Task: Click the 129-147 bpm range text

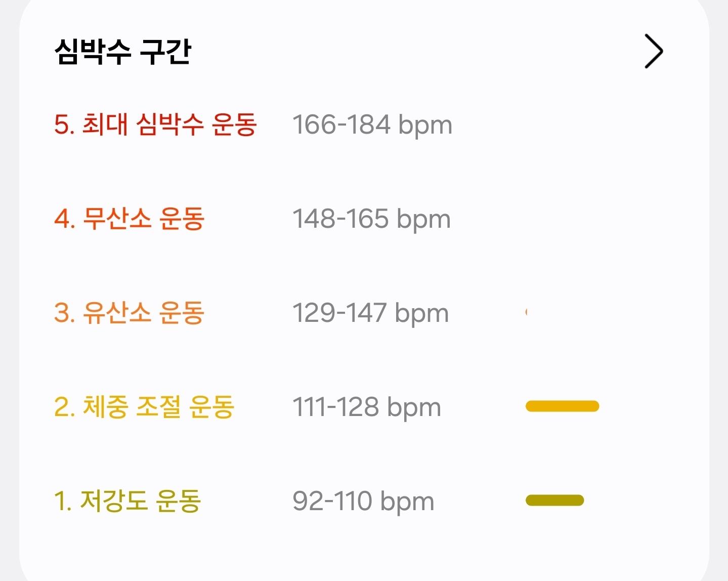Action: pos(370,313)
